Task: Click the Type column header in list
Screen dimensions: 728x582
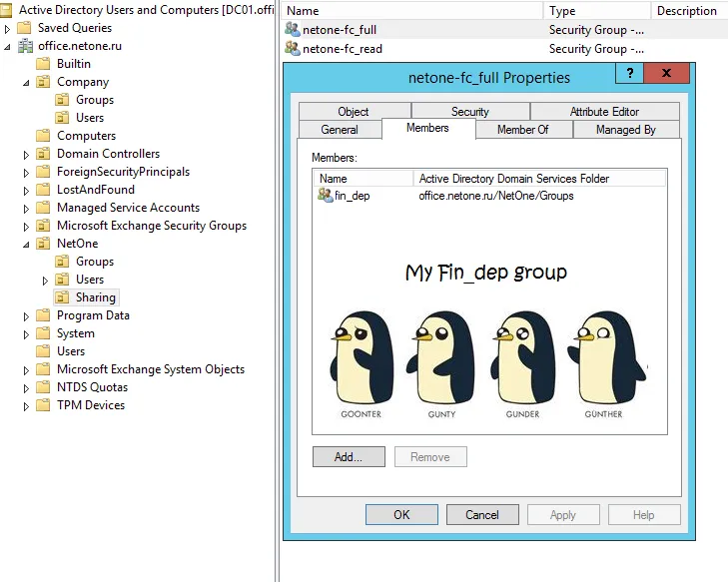Action: 596,11
